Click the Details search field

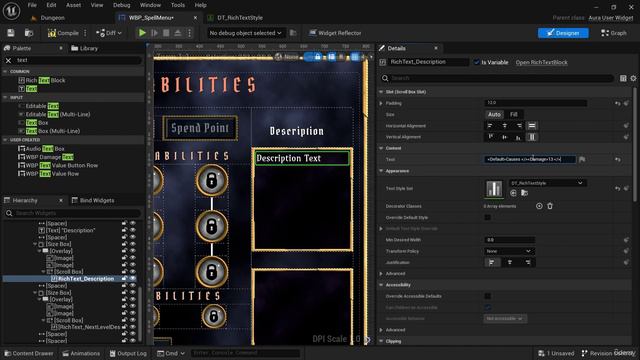click(x=498, y=78)
